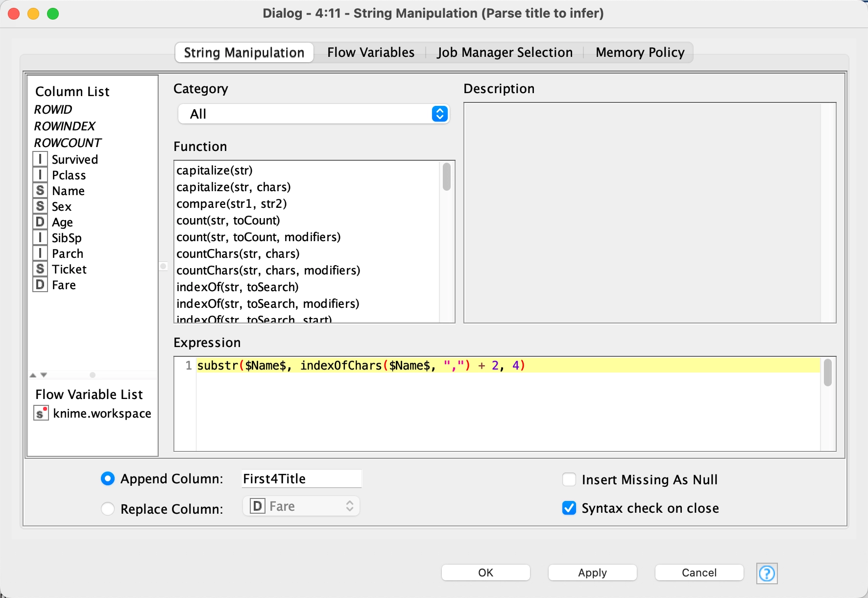Click the Pclass integer type icon
The height and width of the screenshot is (598, 868).
[40, 175]
